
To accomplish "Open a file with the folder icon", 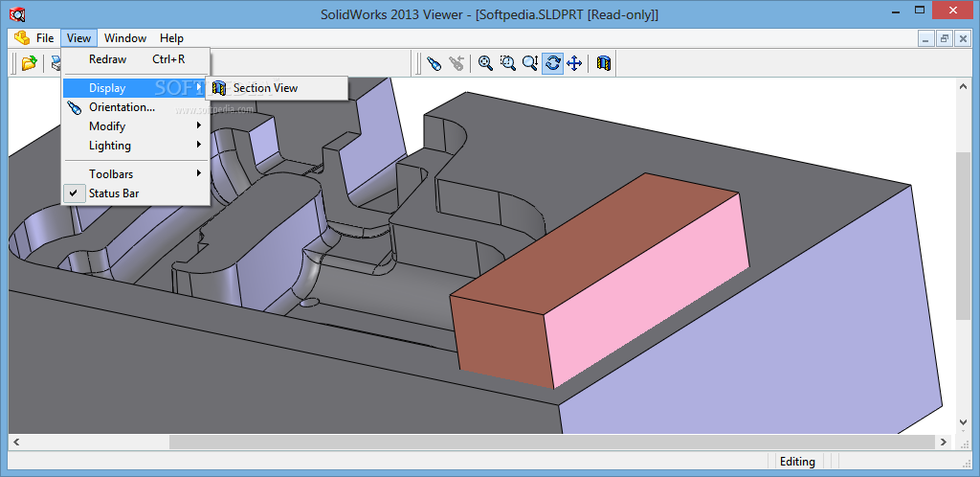I will [29, 62].
